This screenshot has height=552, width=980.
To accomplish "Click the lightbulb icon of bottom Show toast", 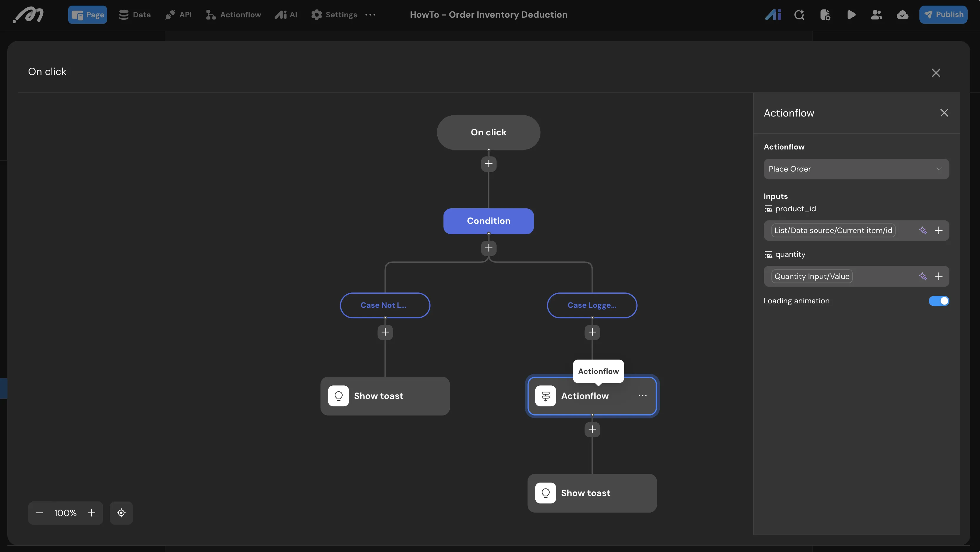I will pos(546,493).
